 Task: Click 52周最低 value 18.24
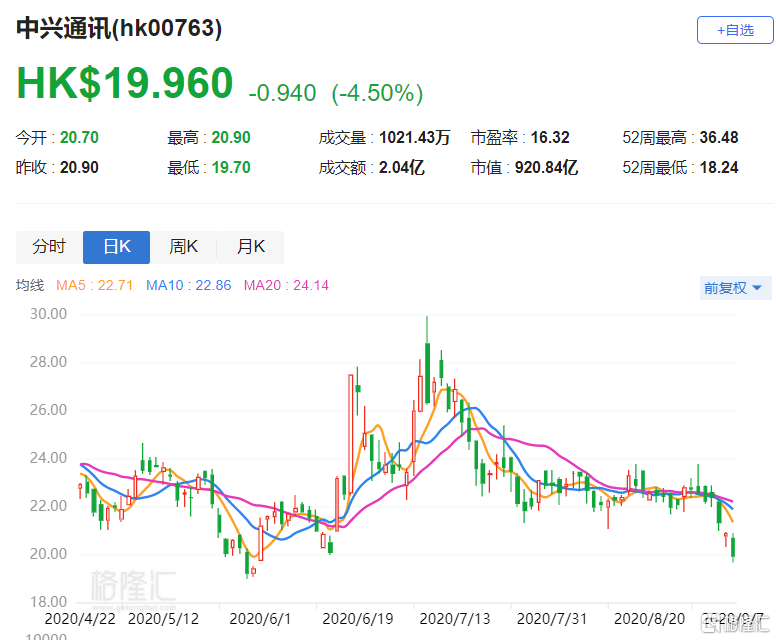(x=719, y=168)
